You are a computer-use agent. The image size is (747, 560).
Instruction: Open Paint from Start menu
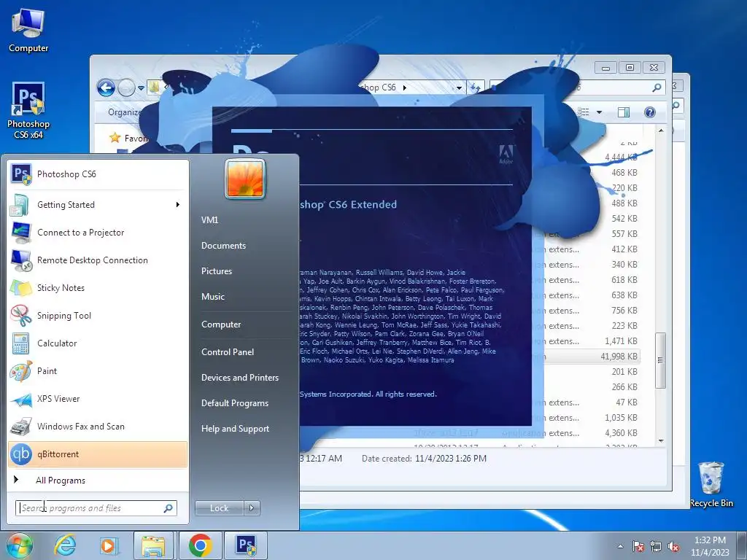(x=98, y=370)
